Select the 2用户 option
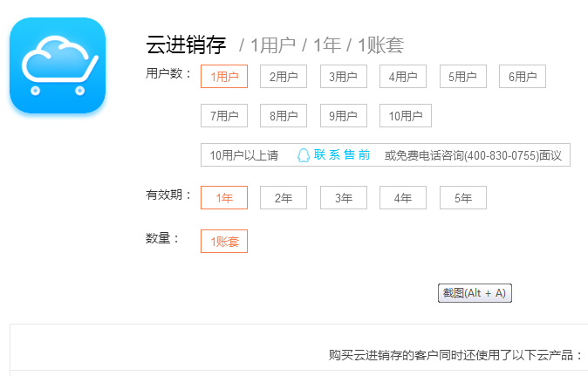Image resolution: width=588 pixels, height=376 pixels. point(284,77)
